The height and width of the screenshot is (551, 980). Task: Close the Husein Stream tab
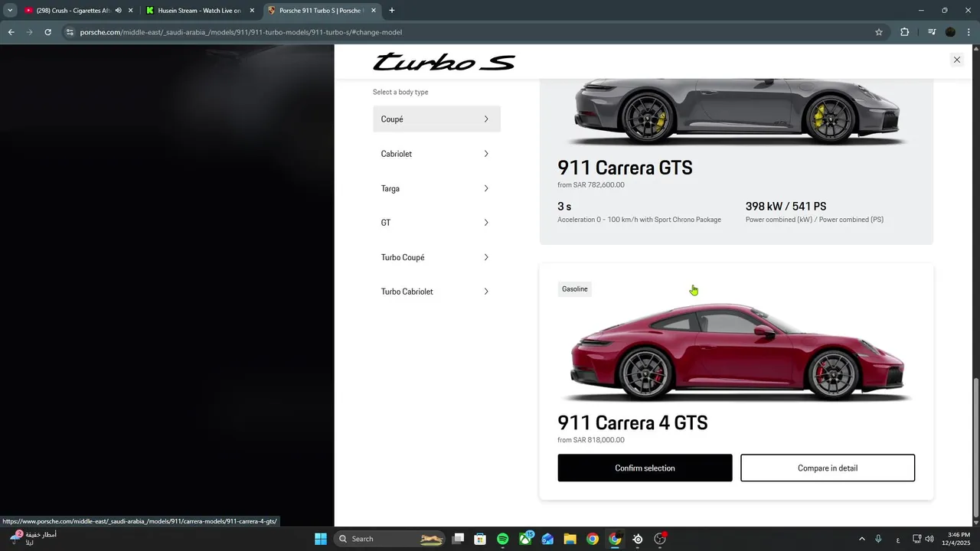[252, 11]
